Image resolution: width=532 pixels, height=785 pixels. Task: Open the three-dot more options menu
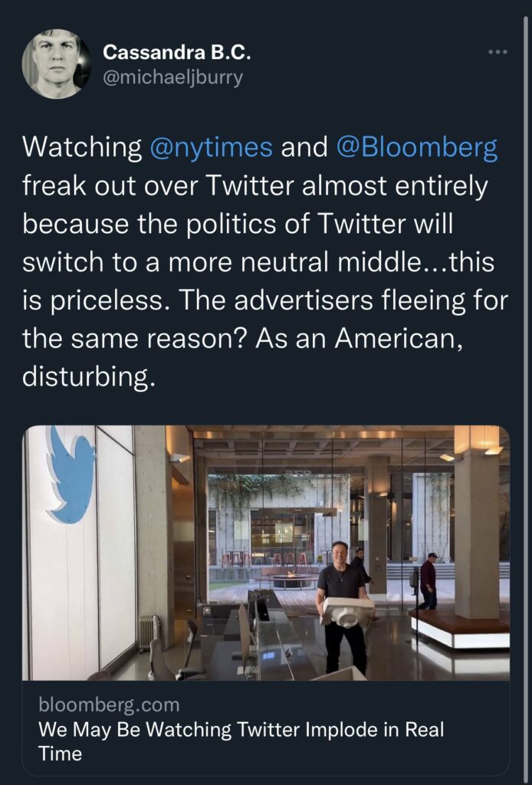[x=498, y=52]
